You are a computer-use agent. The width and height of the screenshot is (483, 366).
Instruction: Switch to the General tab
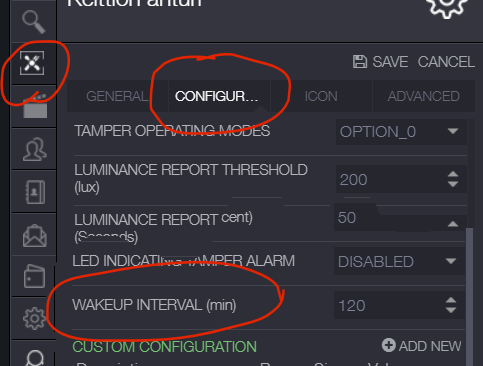coord(117,96)
